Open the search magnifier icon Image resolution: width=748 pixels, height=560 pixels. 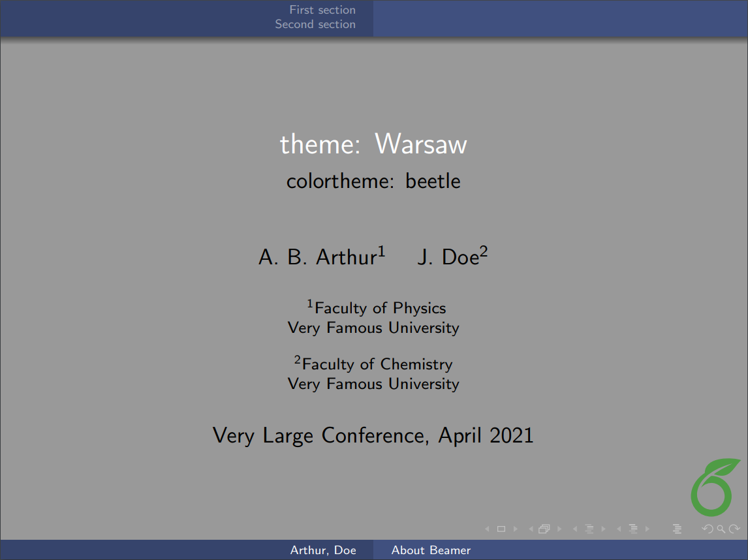[x=719, y=529]
